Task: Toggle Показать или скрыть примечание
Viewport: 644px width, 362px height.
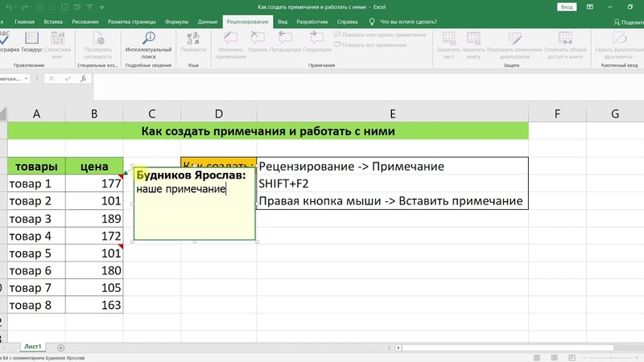Action: point(380,35)
